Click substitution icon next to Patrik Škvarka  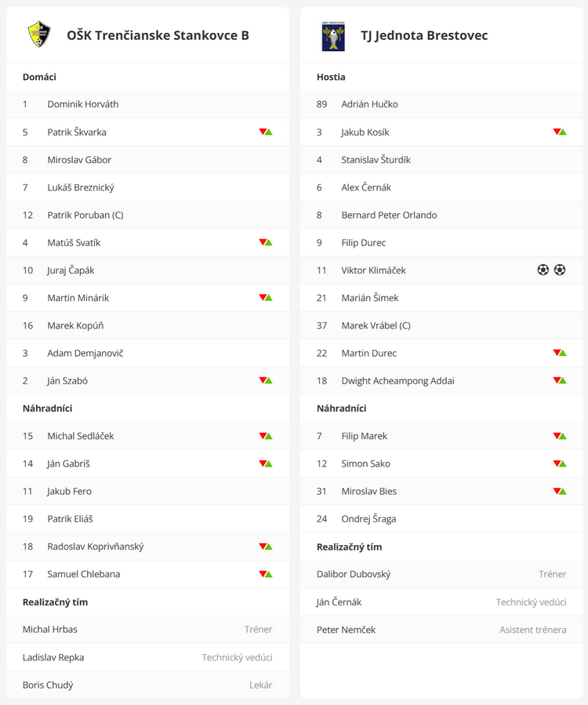(266, 133)
